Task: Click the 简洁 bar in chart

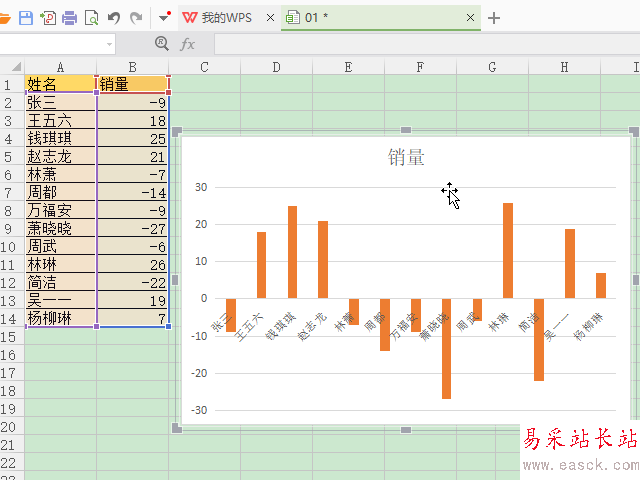Action: click(x=539, y=340)
